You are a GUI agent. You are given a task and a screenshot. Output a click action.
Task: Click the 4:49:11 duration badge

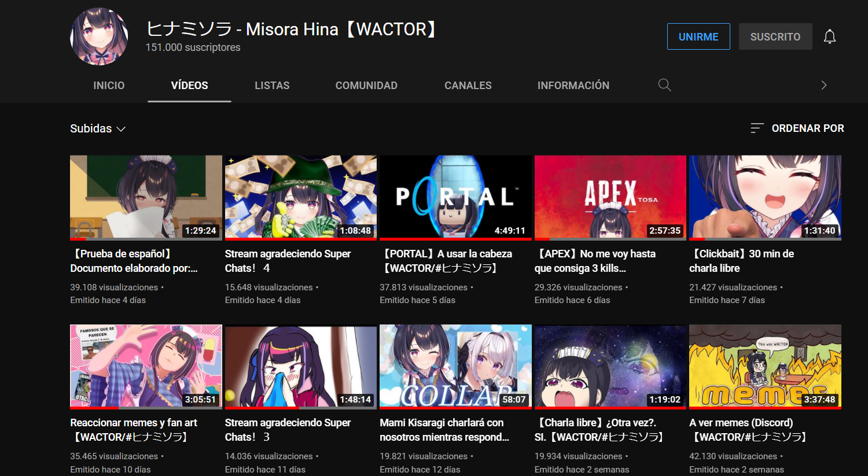click(510, 230)
